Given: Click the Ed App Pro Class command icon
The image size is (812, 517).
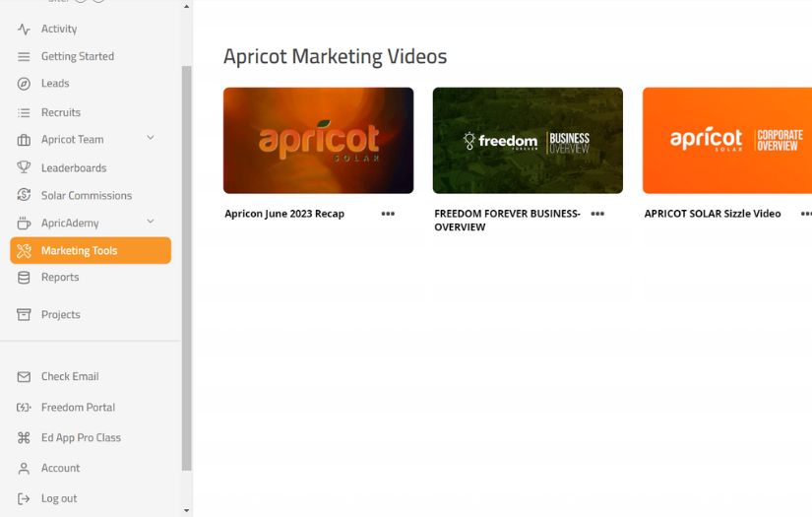Looking at the screenshot, I should (24, 438).
